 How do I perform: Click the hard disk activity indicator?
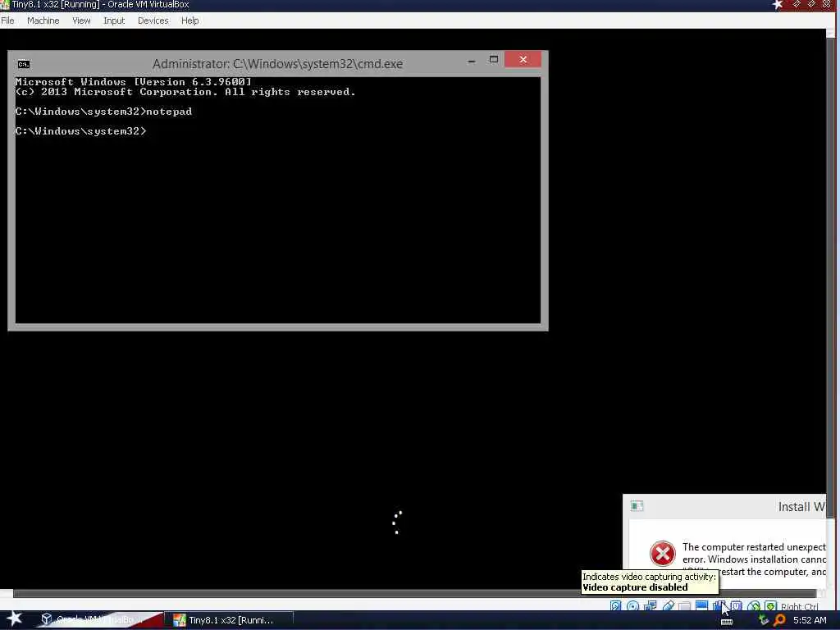615,606
